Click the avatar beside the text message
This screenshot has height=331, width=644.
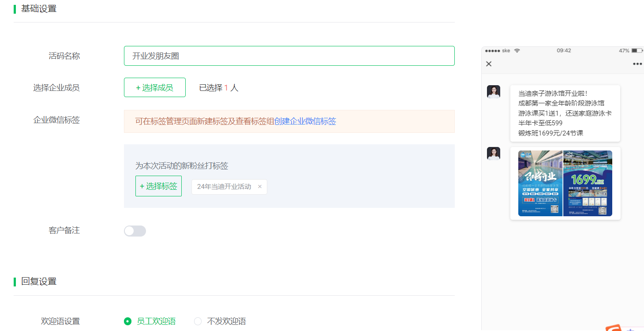click(494, 92)
